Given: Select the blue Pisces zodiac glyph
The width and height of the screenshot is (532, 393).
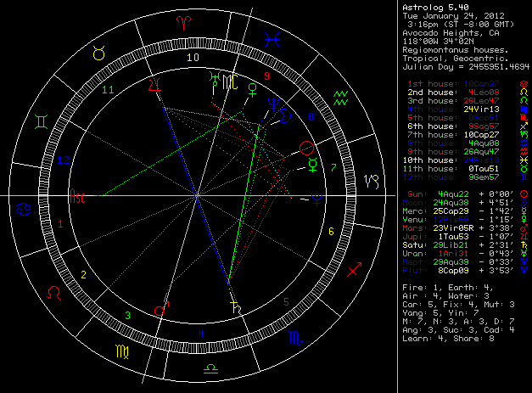Looking at the screenshot, I should tap(272, 38).
